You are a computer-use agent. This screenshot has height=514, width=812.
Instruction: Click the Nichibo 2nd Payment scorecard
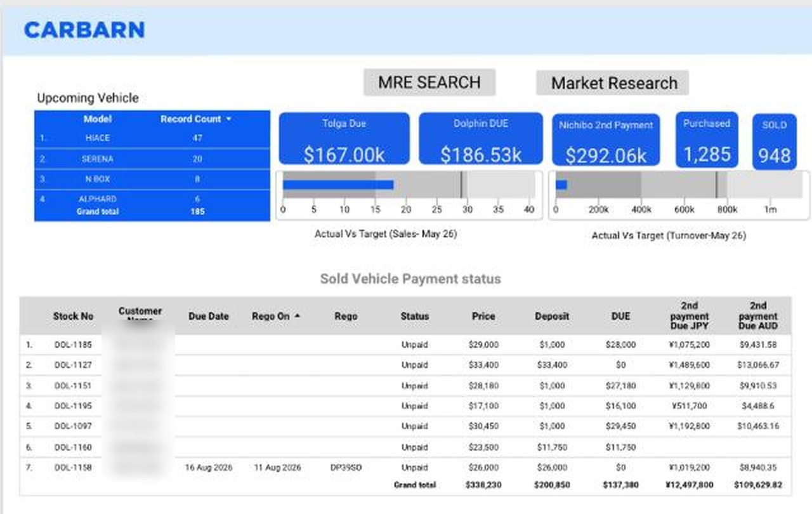[606, 141]
